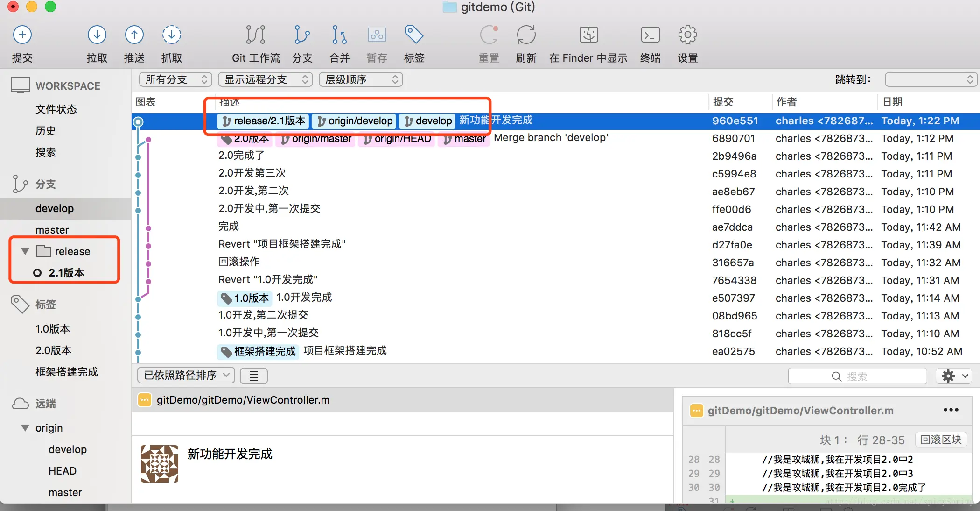Click the 推送 (Push) toolbar icon
The image size is (980, 511).
[x=134, y=35]
